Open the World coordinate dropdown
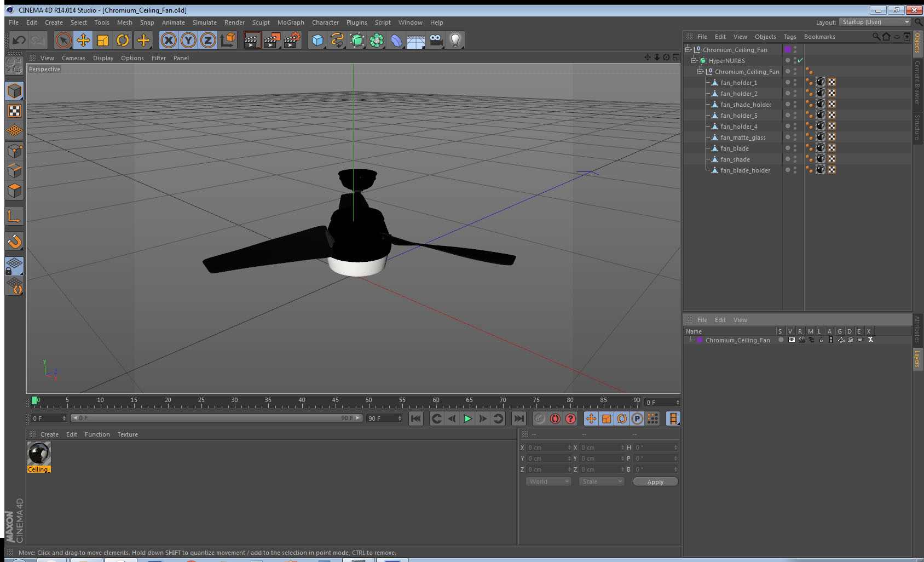The width and height of the screenshot is (924, 562). [548, 481]
